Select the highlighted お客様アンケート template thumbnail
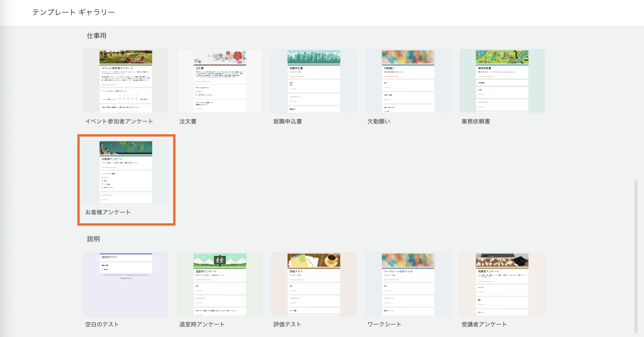This screenshot has width=644, height=337. click(126, 172)
